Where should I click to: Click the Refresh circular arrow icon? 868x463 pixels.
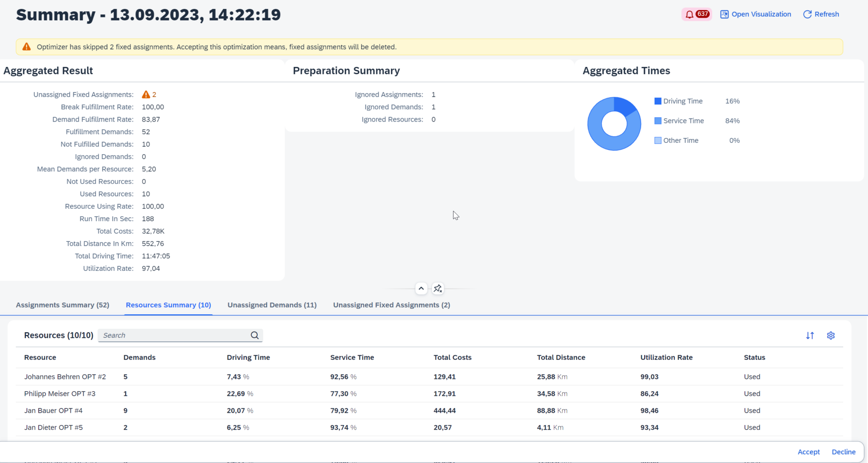[x=807, y=14]
